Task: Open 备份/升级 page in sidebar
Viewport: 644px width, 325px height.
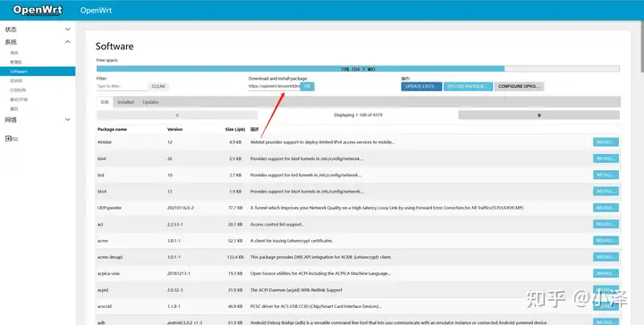Action: pos(19,99)
